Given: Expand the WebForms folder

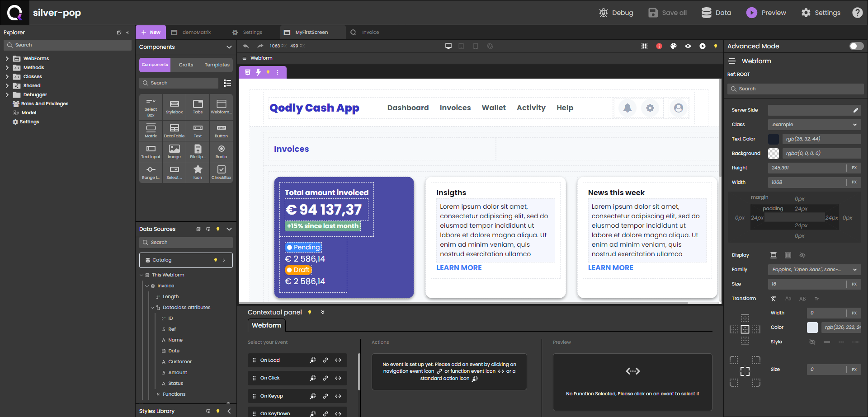Looking at the screenshot, I should tap(7, 59).
